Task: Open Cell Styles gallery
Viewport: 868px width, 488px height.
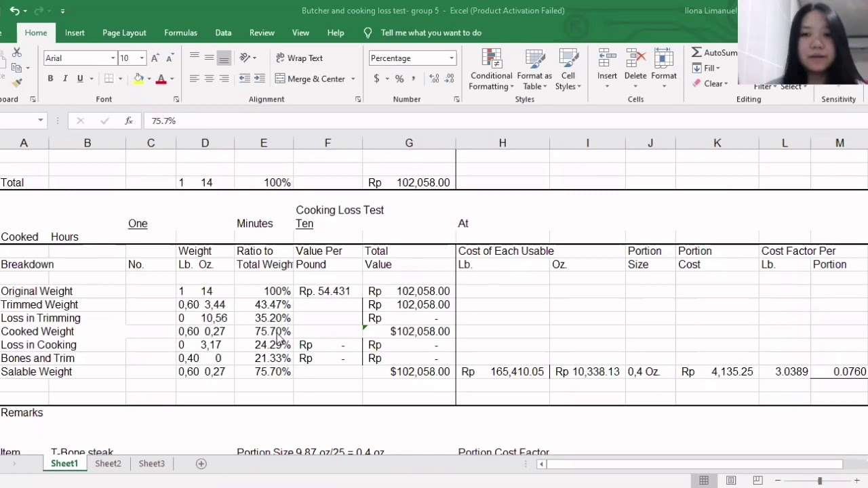Action: [568, 69]
